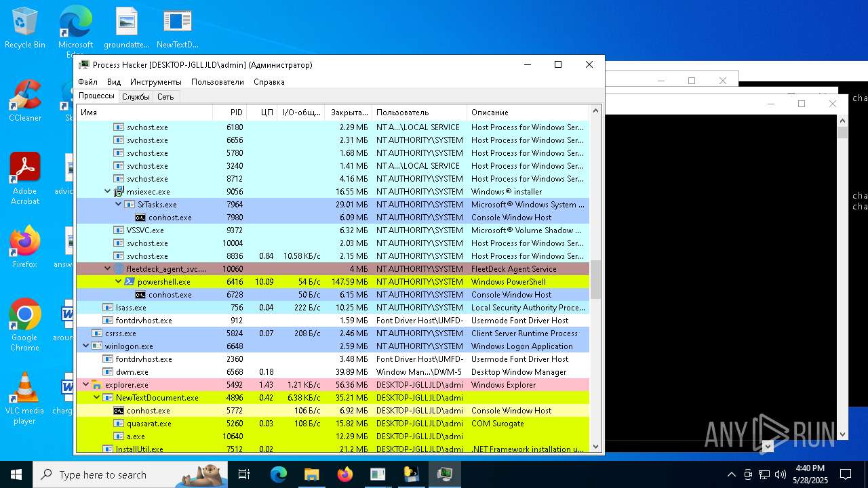Click the process list scroll-down arrow
Image resolution: width=868 pixels, height=488 pixels.
pos(596,447)
